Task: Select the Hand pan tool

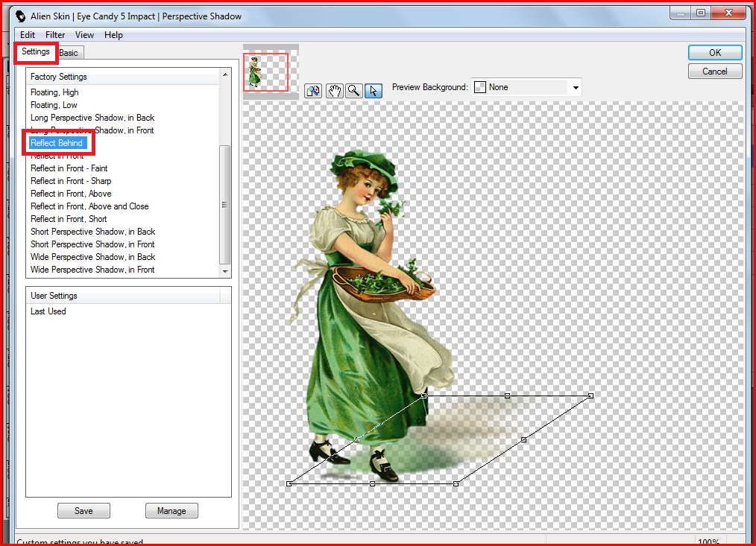Action: (335, 91)
